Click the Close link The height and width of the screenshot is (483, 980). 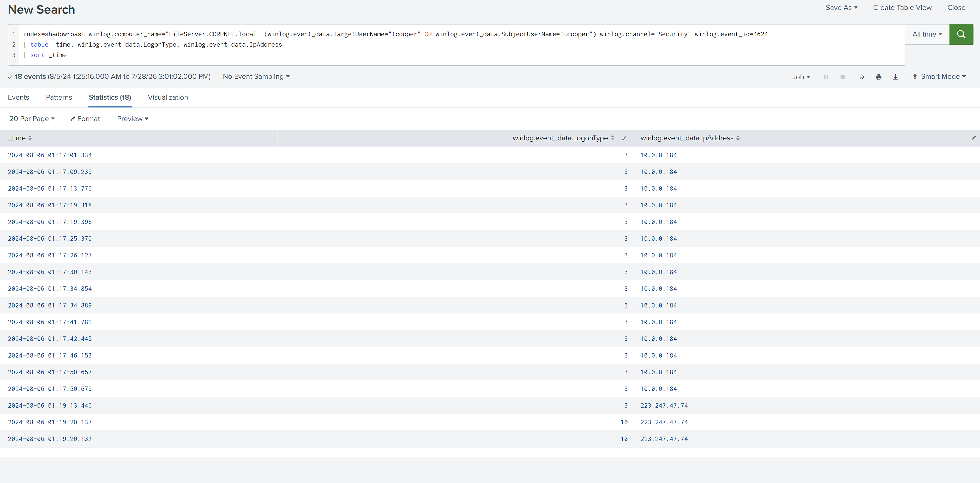pyautogui.click(x=956, y=8)
